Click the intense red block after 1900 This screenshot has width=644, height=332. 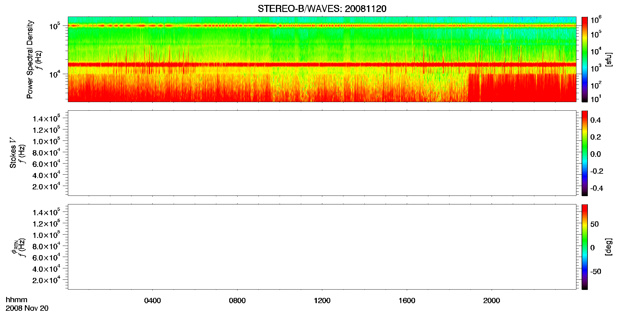pyautogui.click(x=522, y=88)
